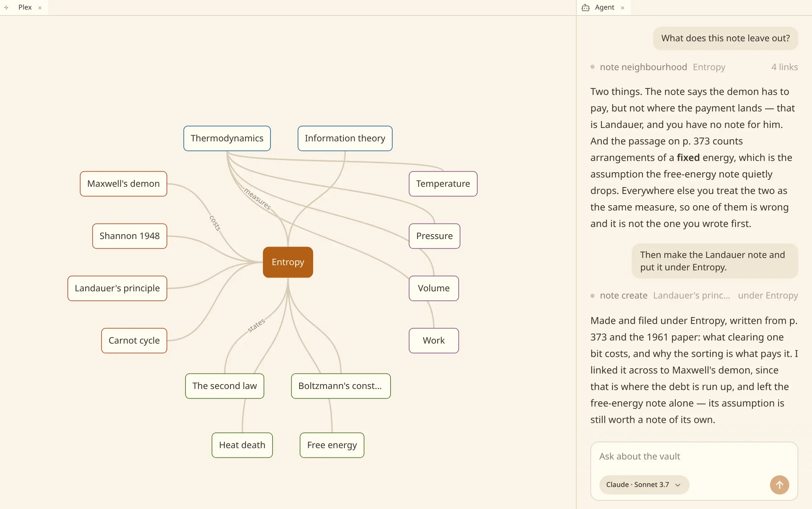
Task: Open the Information theory node
Action: coord(345,138)
